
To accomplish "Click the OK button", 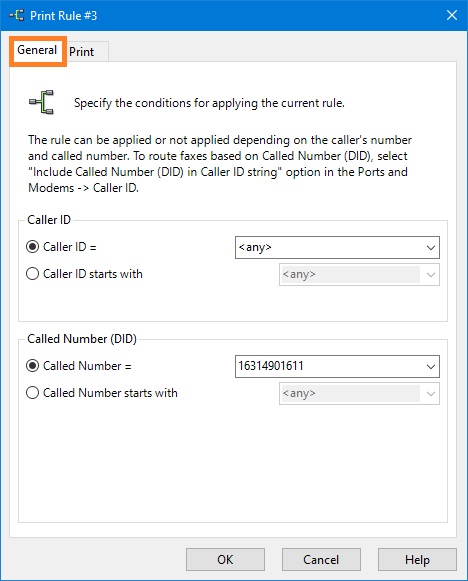I will [x=225, y=560].
